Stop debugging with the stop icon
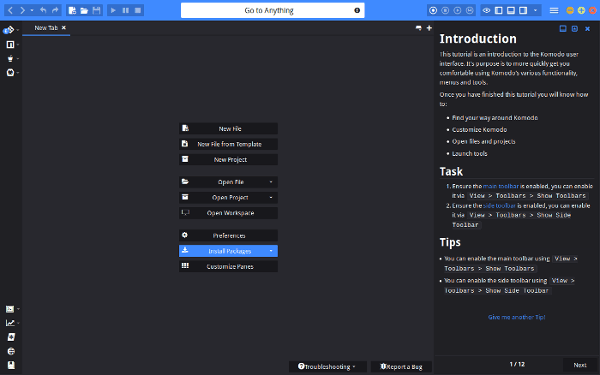 pyautogui.click(x=138, y=10)
